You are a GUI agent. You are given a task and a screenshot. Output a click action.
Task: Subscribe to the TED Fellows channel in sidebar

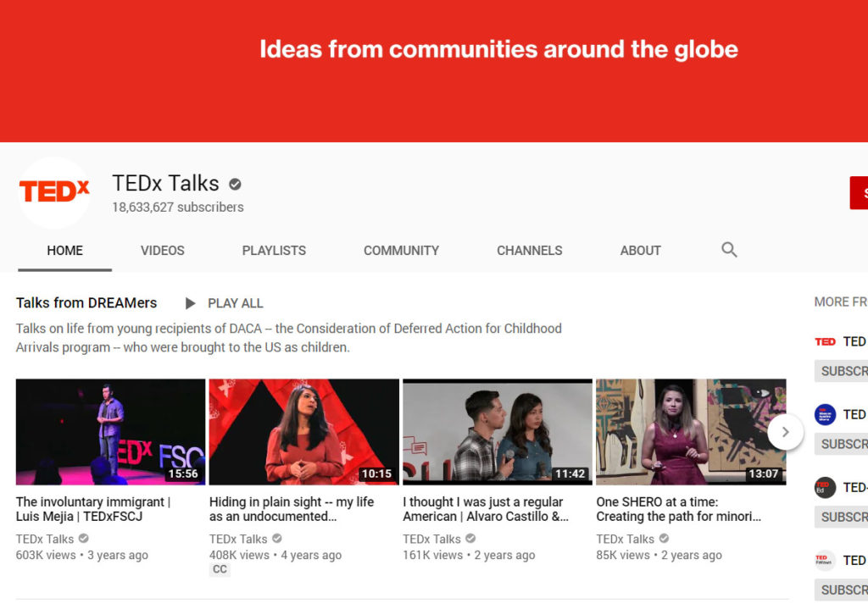(x=842, y=590)
